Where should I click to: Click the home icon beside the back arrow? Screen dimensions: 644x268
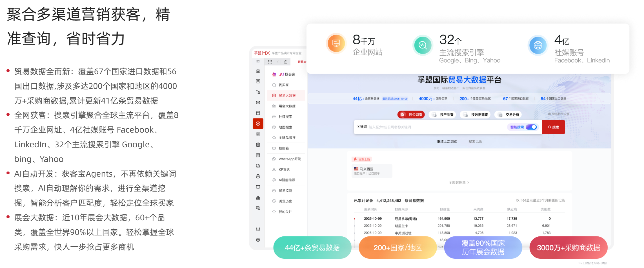point(286,62)
